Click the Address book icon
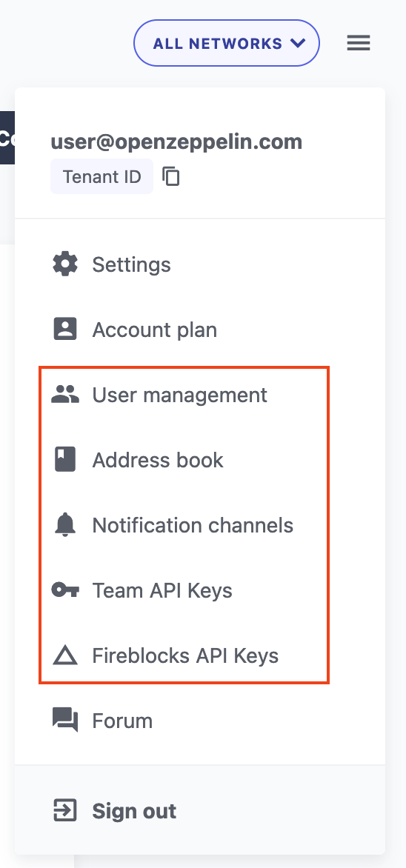406x868 pixels. 65,460
